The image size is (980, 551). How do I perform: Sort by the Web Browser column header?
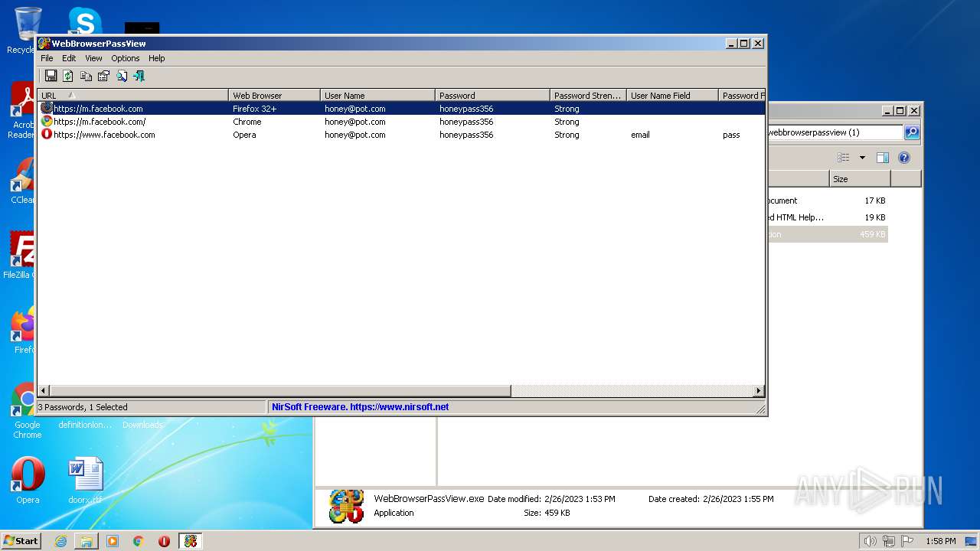[274, 96]
